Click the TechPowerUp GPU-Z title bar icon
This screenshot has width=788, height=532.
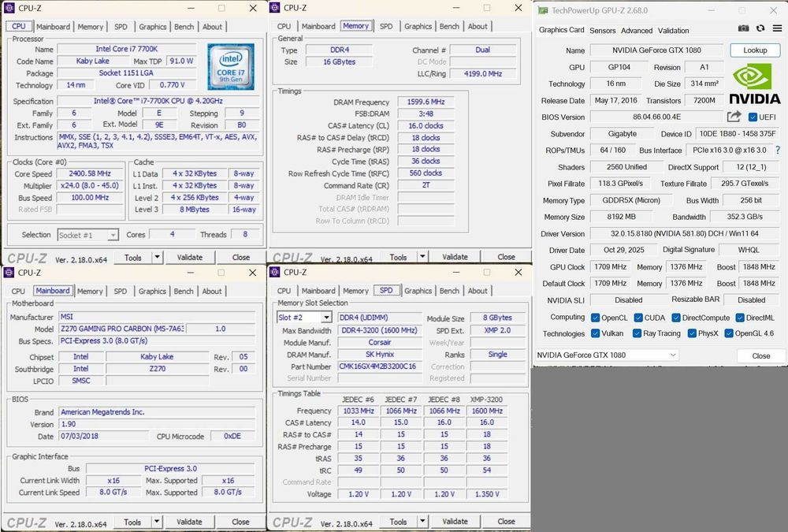pos(543,10)
